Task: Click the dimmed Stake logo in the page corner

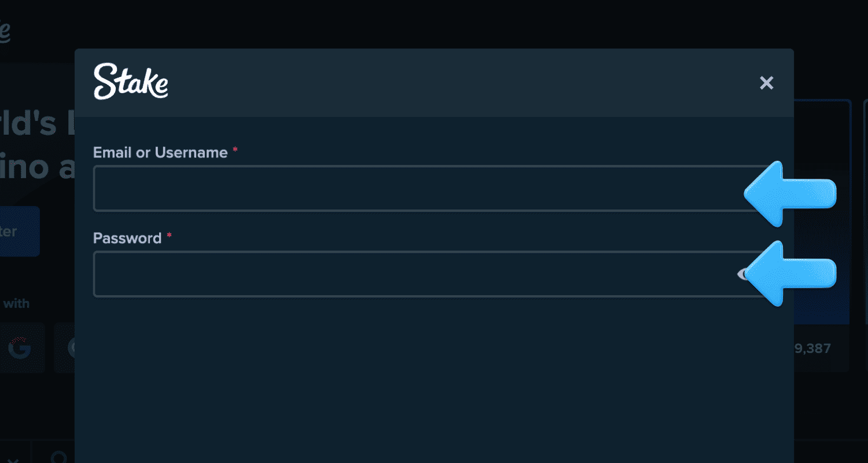Action: click(x=5, y=32)
